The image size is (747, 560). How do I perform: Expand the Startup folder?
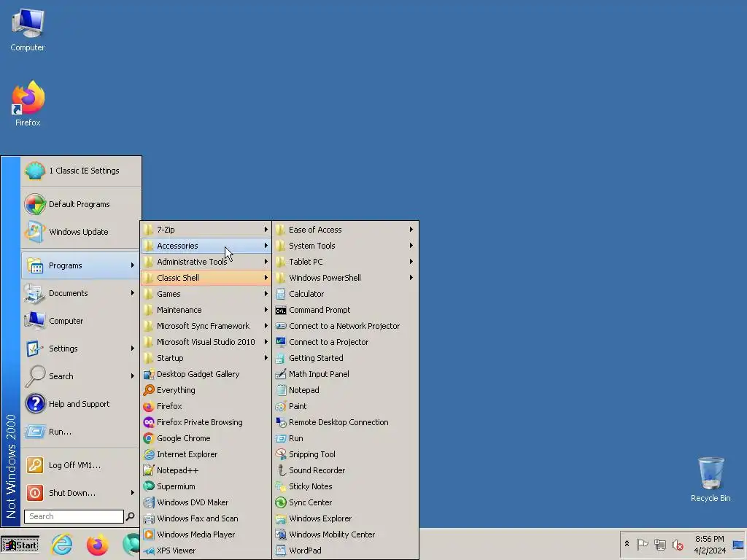coord(206,358)
